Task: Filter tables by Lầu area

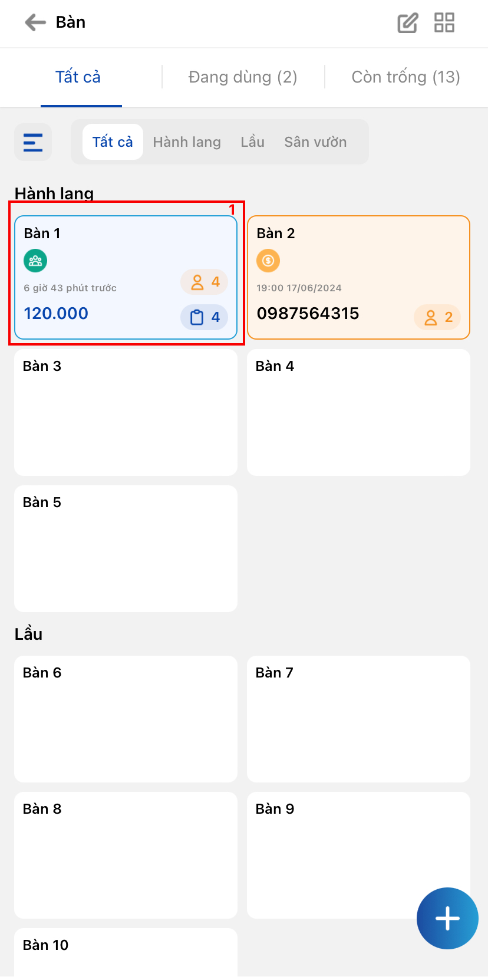Action: point(252,142)
